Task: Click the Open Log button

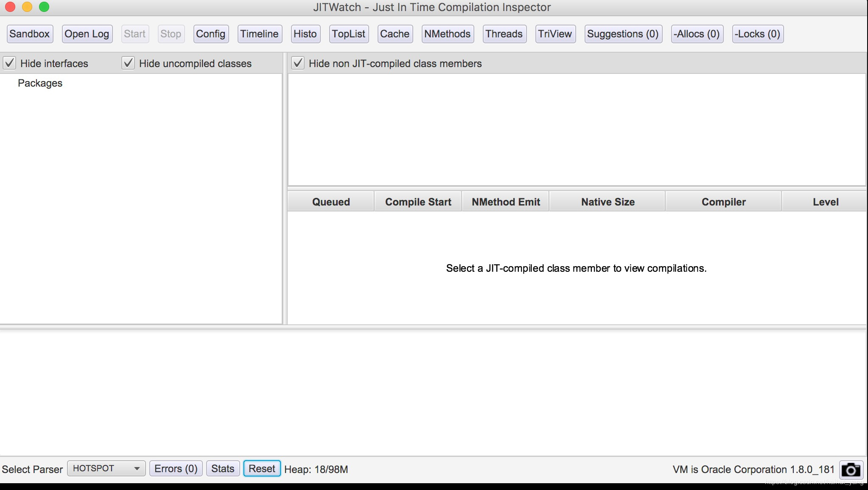Action: (87, 34)
